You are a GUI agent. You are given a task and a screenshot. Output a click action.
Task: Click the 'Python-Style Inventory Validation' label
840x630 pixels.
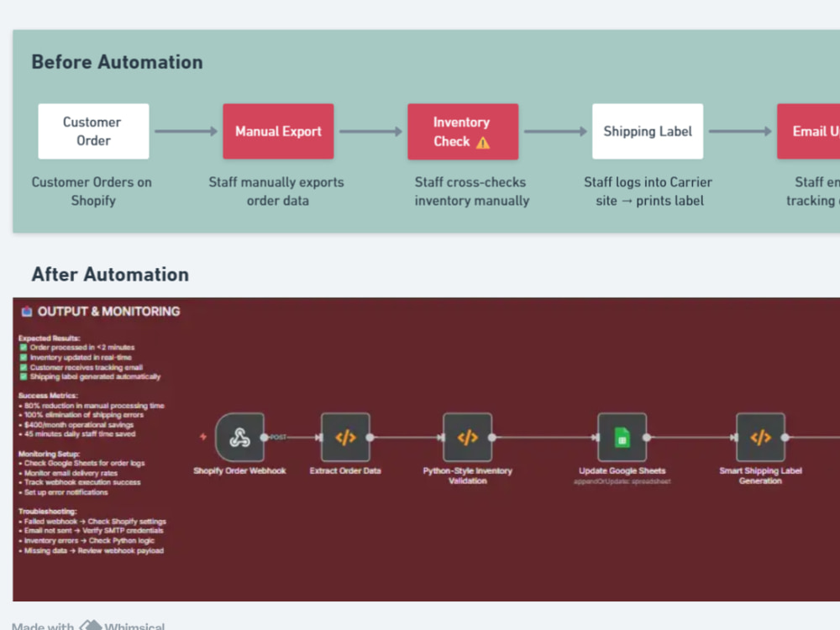[x=468, y=475]
